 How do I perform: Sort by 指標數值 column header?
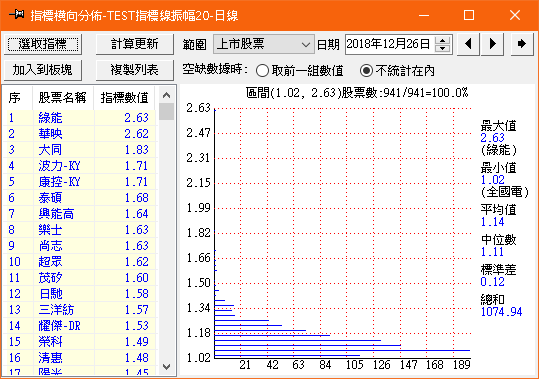(124, 98)
